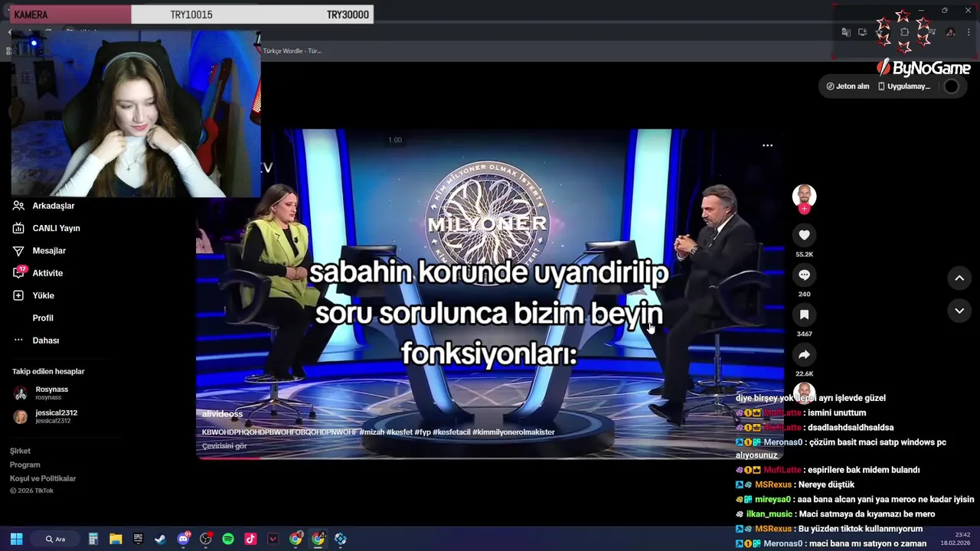Click Uygulamay... get app button
This screenshot has height=551, width=980.
(x=903, y=86)
